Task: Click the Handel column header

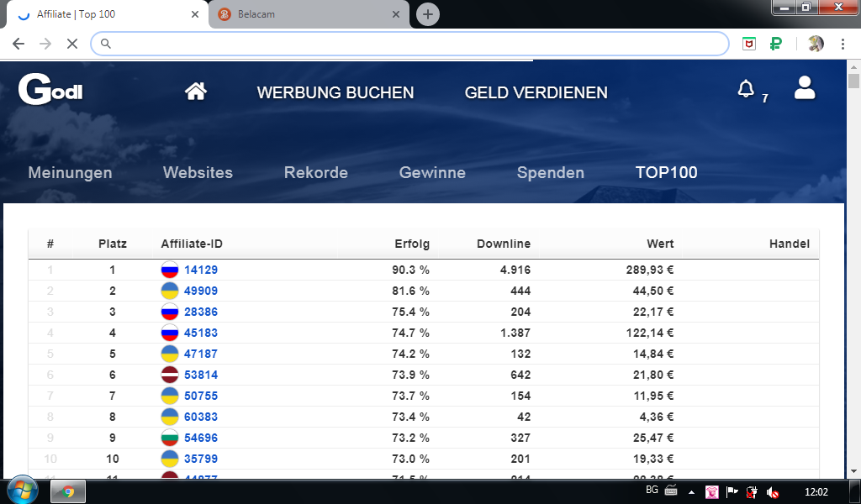Action: [x=789, y=244]
